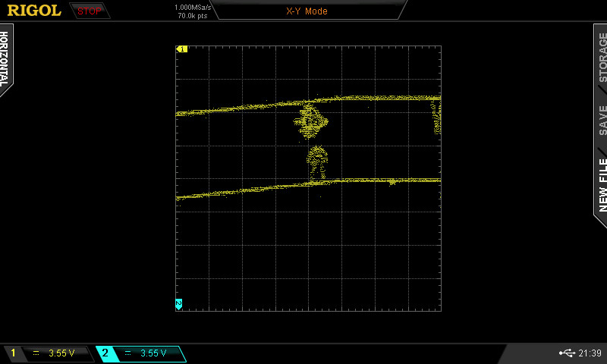The width and height of the screenshot is (607, 364).
Task: Click the USB connection icon
Action: 567,353
